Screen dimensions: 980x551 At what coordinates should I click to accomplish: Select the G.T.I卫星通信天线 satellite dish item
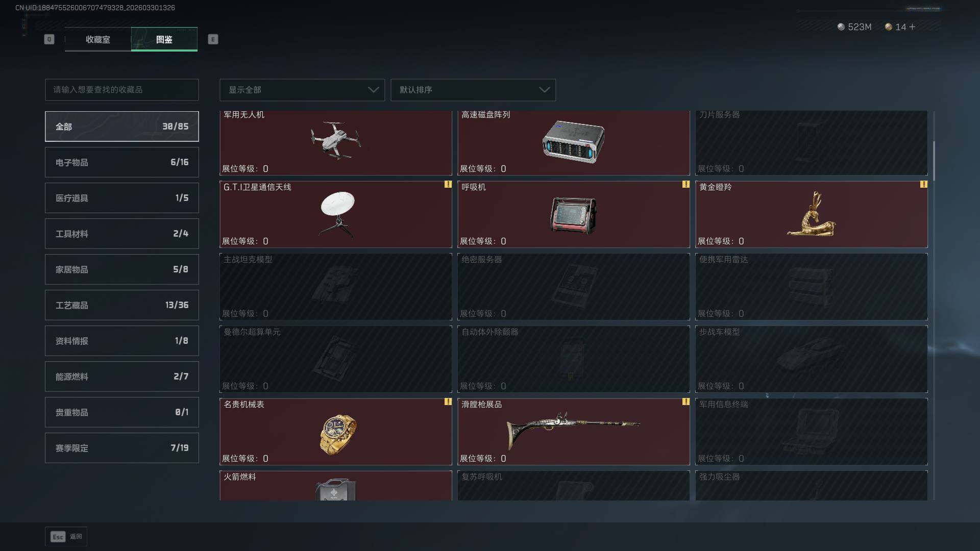336,214
